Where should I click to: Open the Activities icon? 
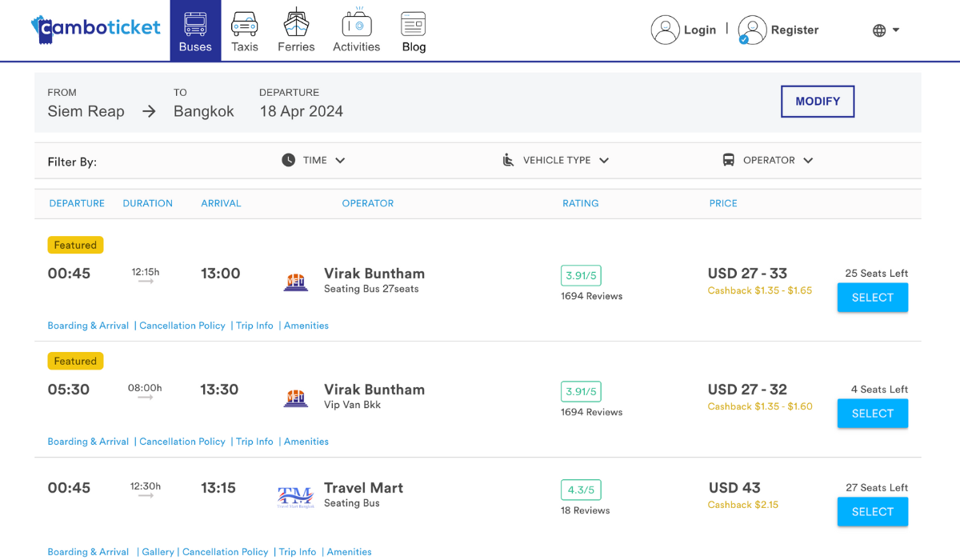click(356, 26)
